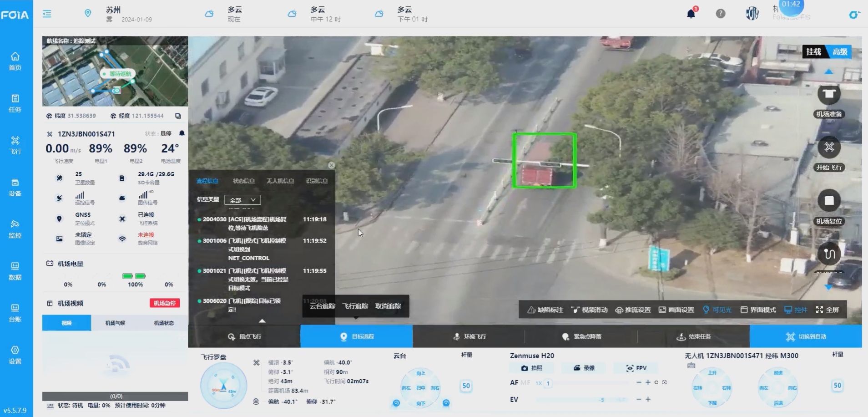Click the FPV camera button

pos(636,368)
